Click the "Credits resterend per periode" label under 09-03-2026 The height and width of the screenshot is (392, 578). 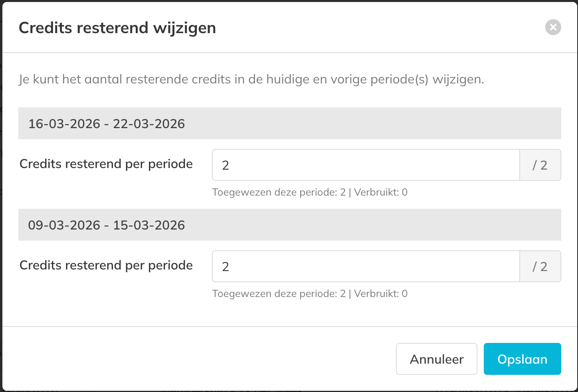pyautogui.click(x=106, y=265)
